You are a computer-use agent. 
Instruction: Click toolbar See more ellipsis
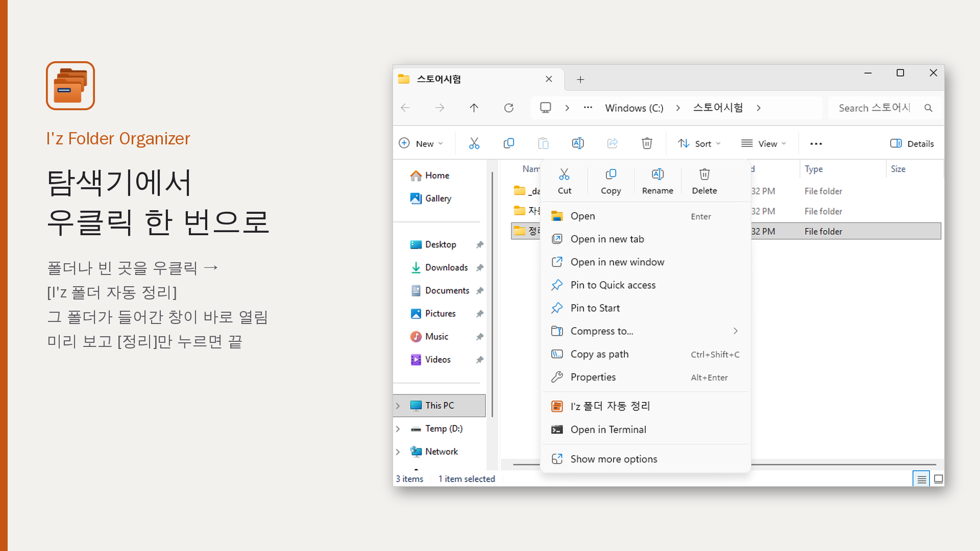tap(816, 143)
